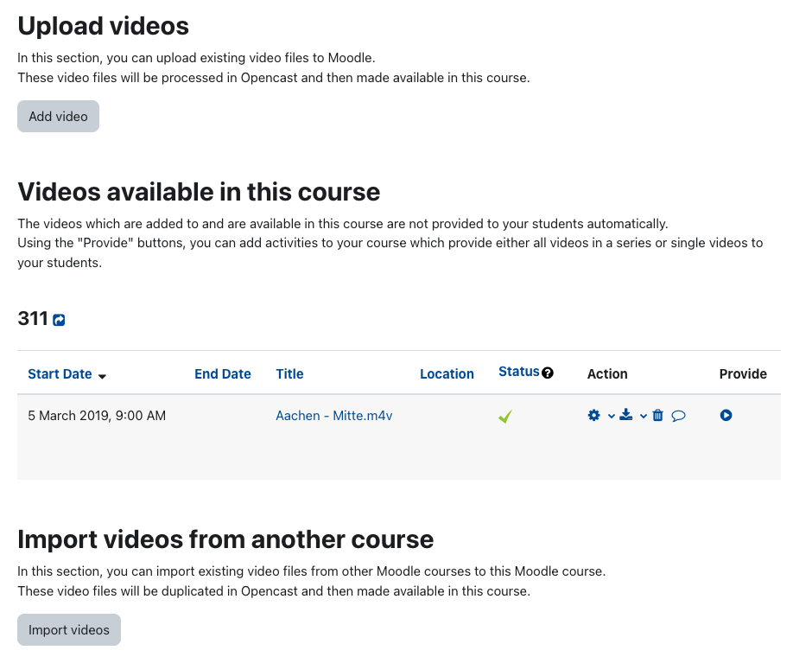Click the Import videos button

pyautogui.click(x=68, y=629)
